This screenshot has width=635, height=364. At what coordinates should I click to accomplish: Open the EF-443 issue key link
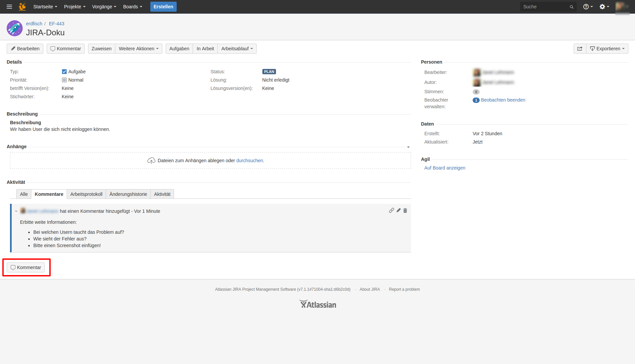pyautogui.click(x=57, y=24)
